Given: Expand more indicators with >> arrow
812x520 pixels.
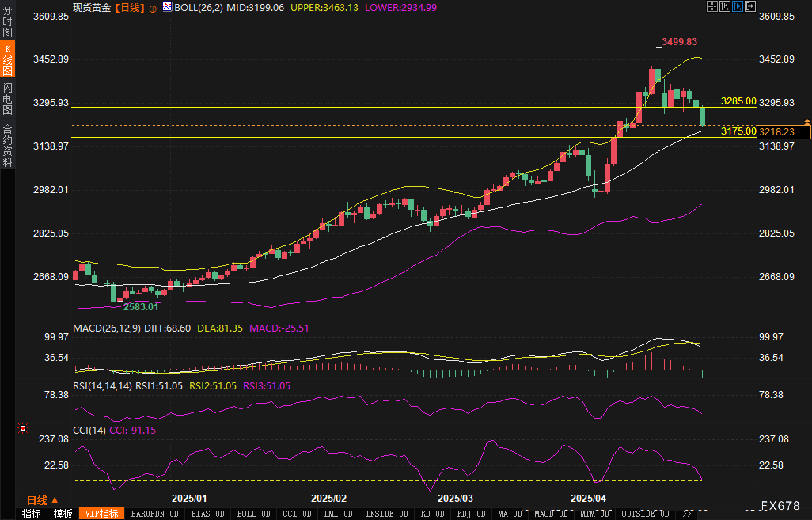Looking at the screenshot, I should (687, 514).
